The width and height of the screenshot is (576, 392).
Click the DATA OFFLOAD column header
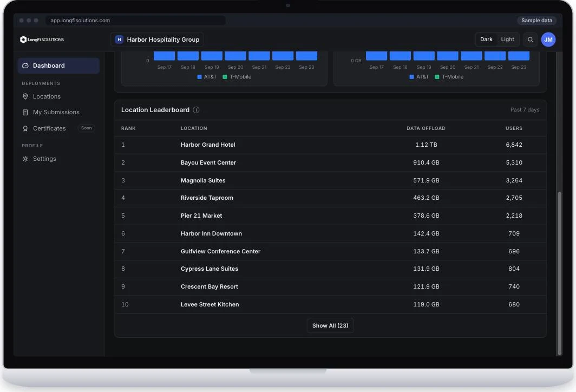point(426,128)
